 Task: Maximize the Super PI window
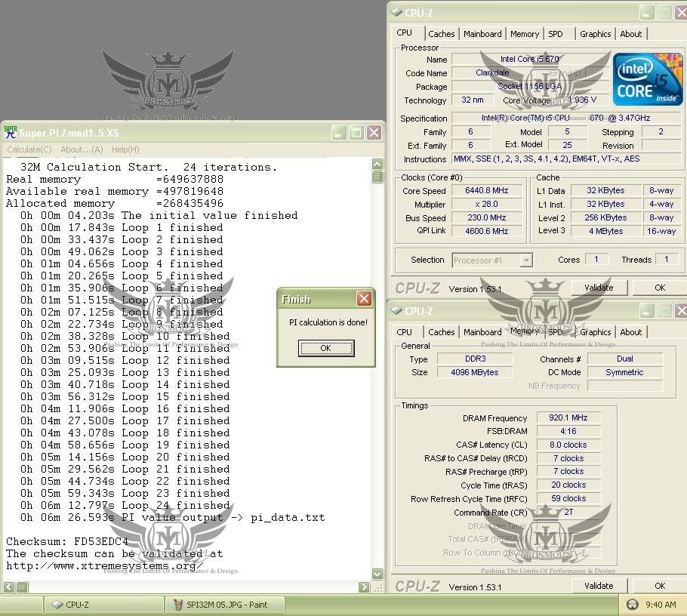pyautogui.click(x=356, y=132)
